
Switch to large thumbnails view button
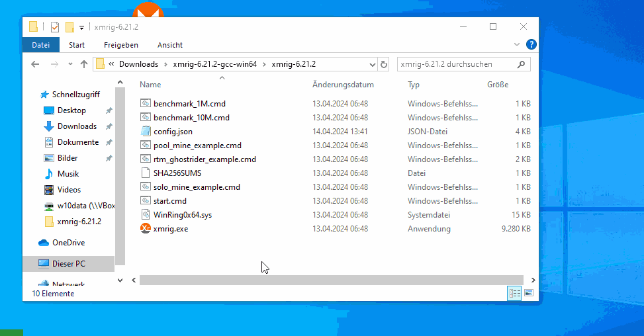coord(529,293)
